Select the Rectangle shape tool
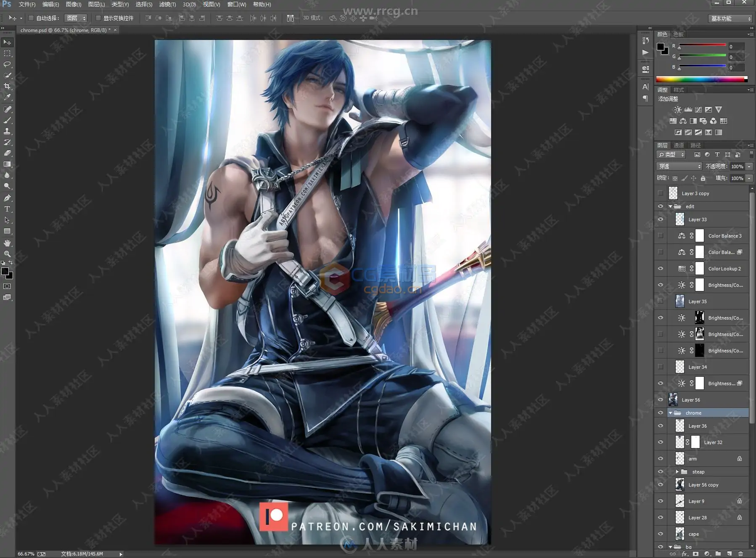Screen dimensions: 756x558 pos(7,231)
